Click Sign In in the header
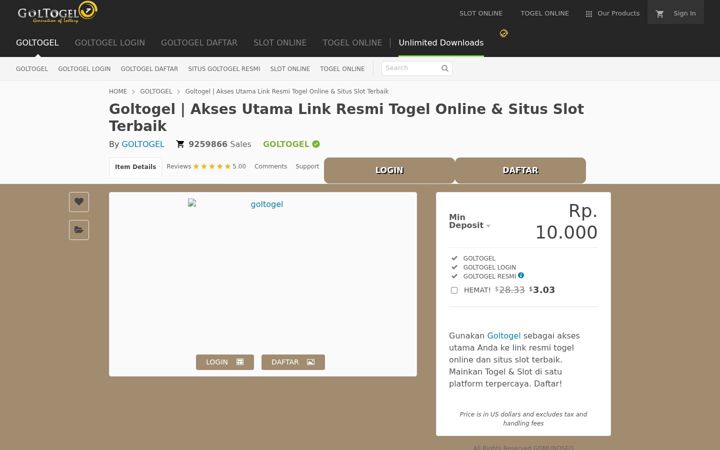The height and width of the screenshot is (450, 720). click(684, 13)
